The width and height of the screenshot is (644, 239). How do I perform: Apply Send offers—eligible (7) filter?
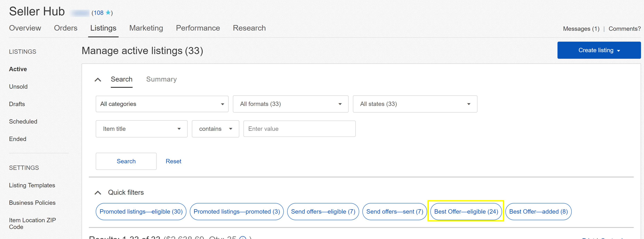click(323, 212)
